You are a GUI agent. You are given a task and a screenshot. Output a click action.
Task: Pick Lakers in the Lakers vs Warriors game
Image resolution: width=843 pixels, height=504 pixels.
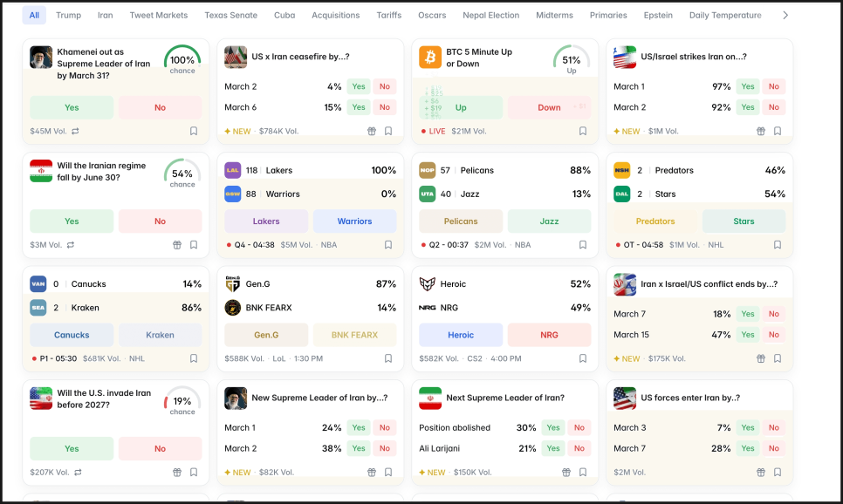(x=266, y=221)
